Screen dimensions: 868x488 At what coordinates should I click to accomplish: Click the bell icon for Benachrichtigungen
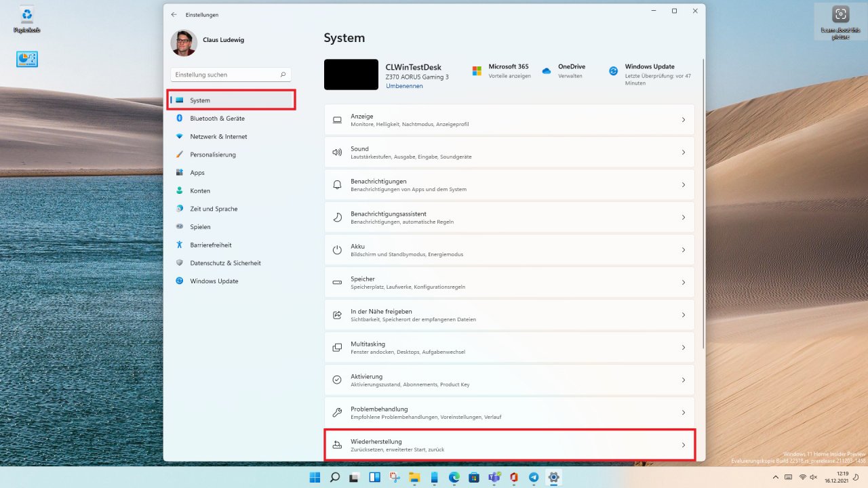coord(337,185)
